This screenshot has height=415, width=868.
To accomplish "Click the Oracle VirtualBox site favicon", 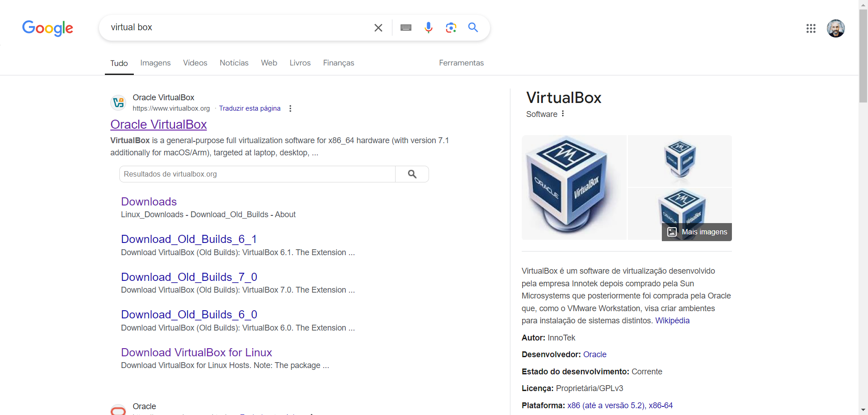I will (x=118, y=103).
